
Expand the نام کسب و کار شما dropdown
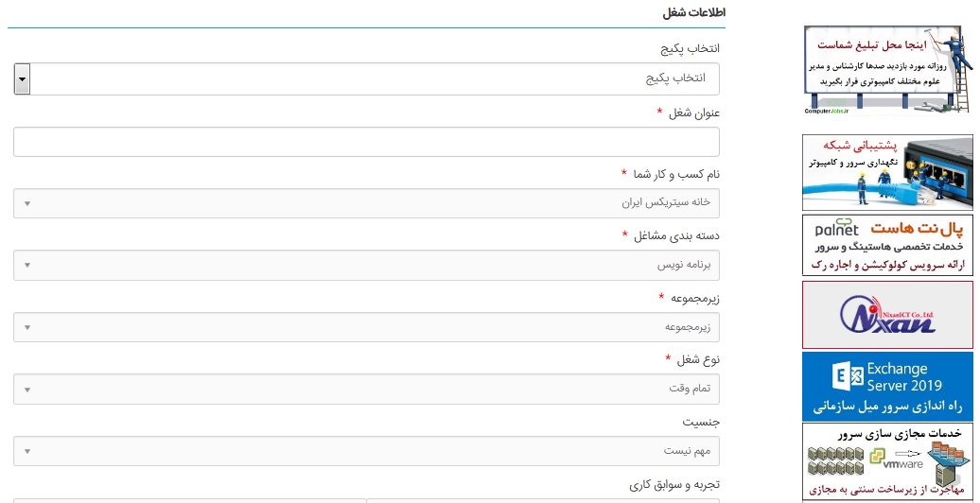coord(366,203)
